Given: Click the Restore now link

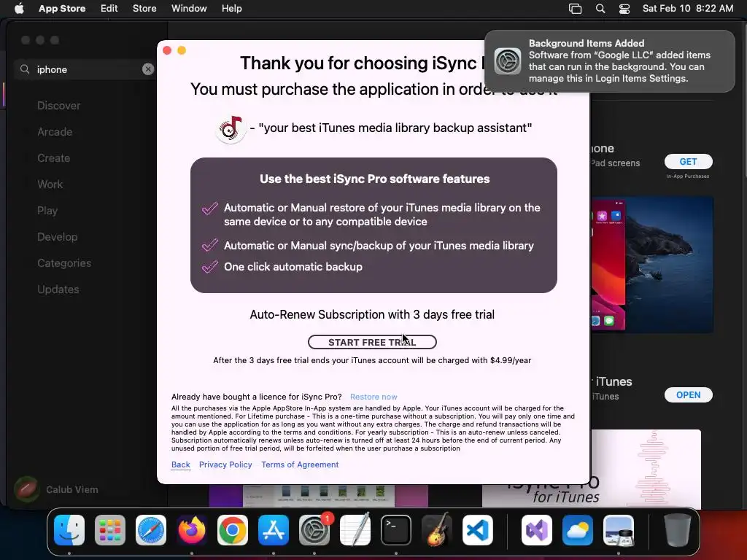Looking at the screenshot, I should (373, 397).
